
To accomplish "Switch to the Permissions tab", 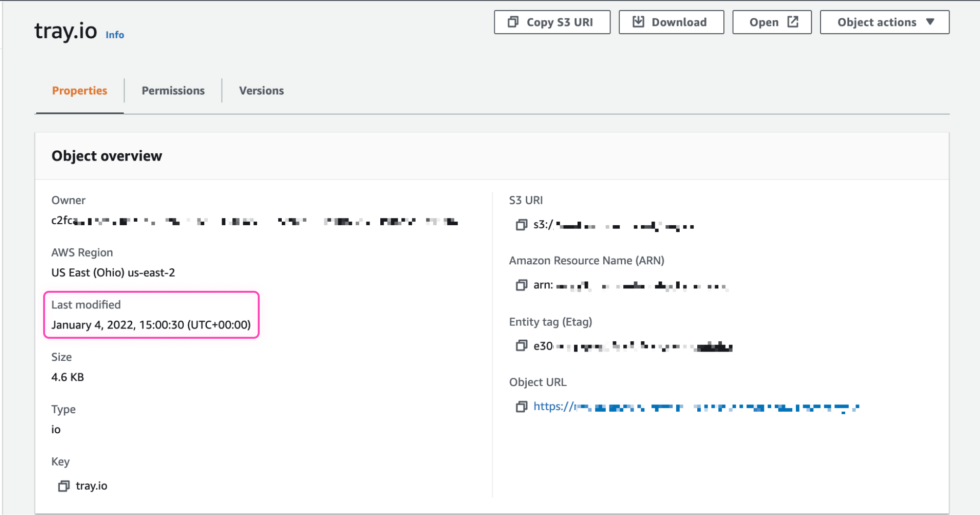I will [x=173, y=91].
